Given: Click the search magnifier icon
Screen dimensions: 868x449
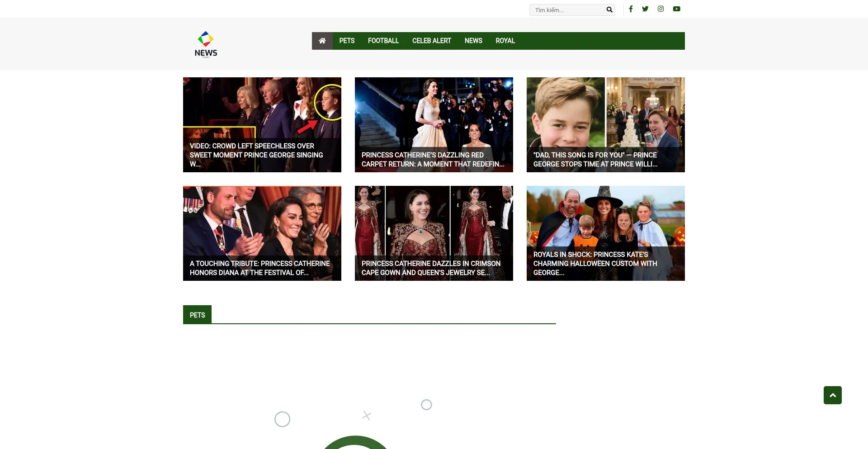Looking at the screenshot, I should click(x=609, y=10).
